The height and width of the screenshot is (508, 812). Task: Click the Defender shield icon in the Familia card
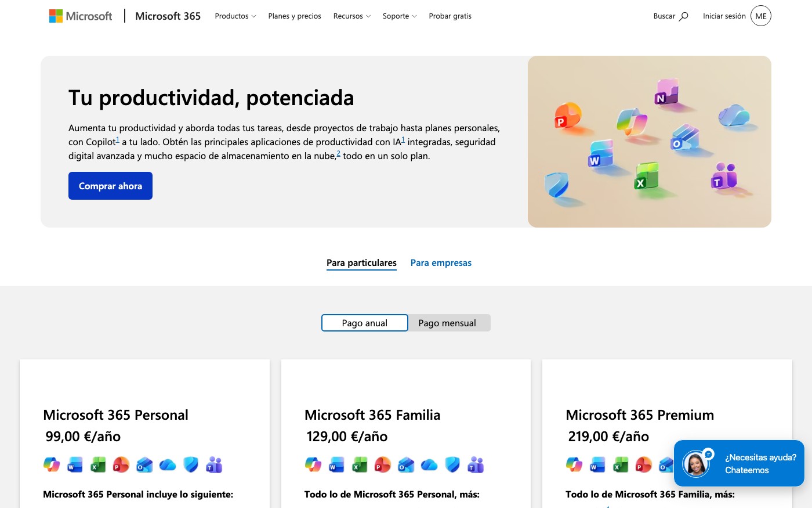(452, 464)
